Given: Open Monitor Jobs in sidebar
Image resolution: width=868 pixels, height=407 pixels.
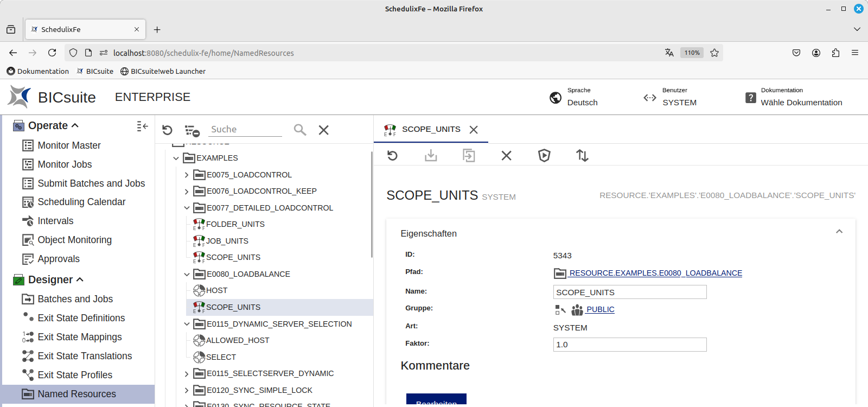Looking at the screenshot, I should [x=65, y=164].
